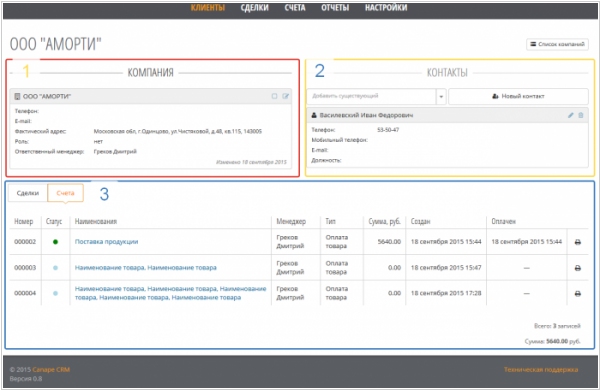Select invoice number 000004 cell
This screenshot has height=390, width=600.
point(25,293)
